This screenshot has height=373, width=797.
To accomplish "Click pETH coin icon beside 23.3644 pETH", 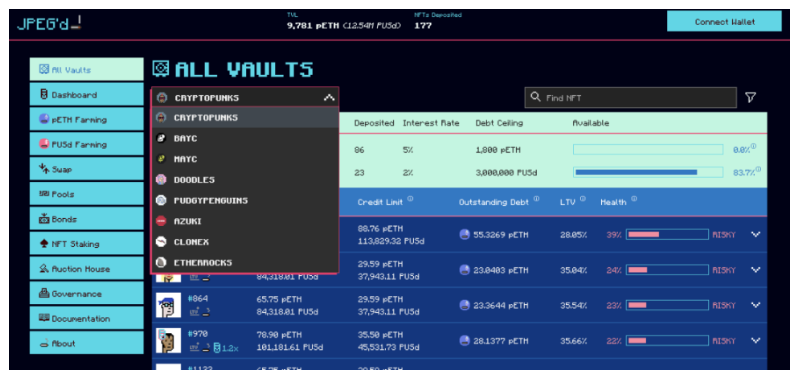I will [x=464, y=305].
